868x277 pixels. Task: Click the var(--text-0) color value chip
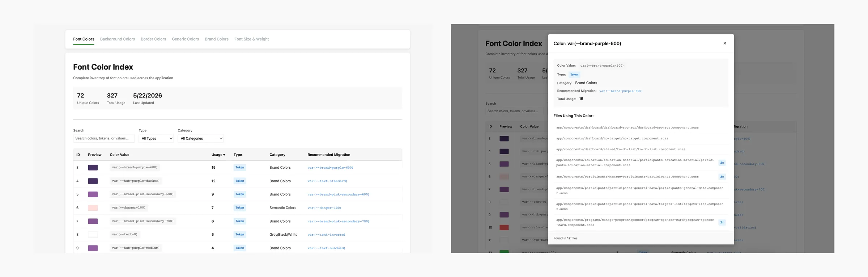[125, 234]
